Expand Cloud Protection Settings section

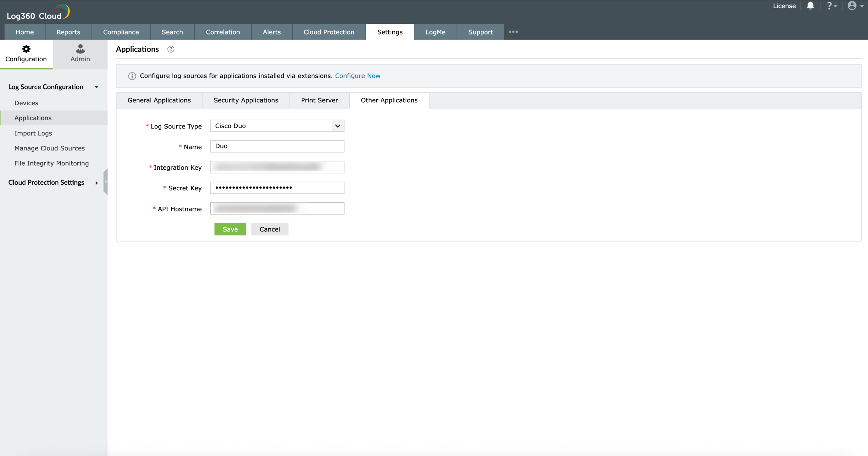click(97, 183)
